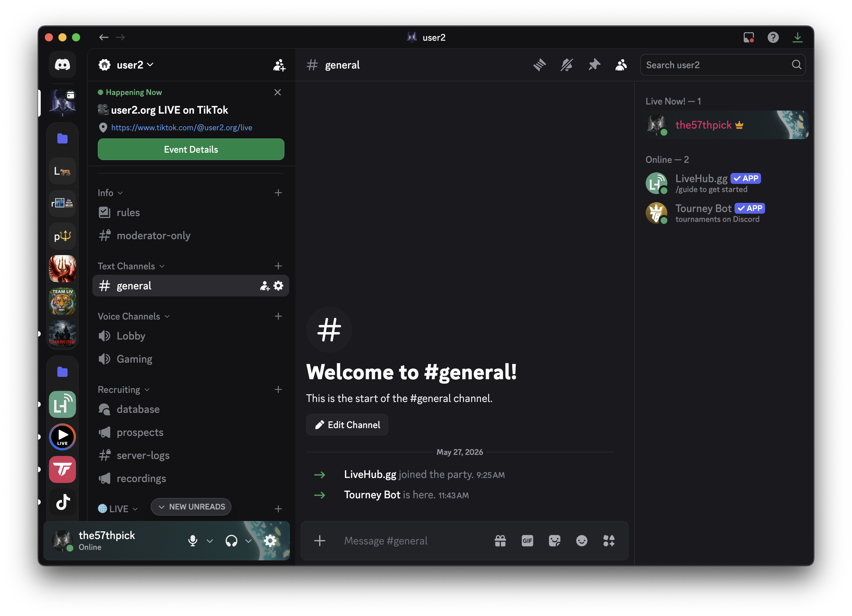Edit general channel settings gear

tap(278, 286)
